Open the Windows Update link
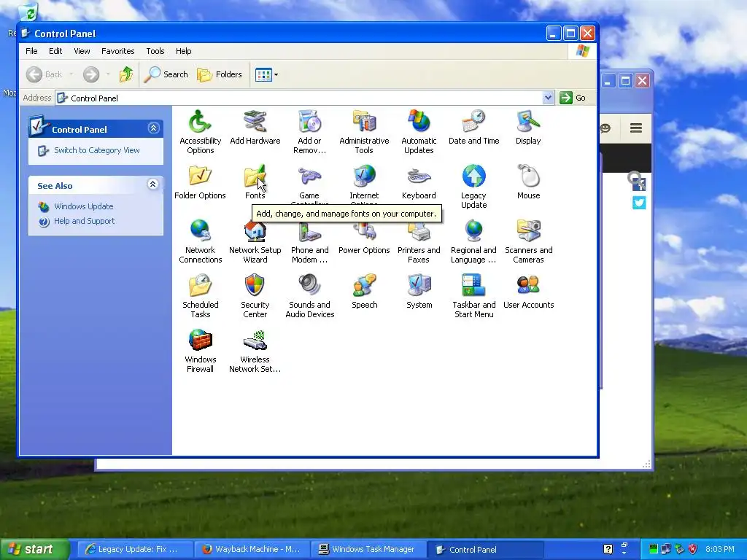Screen dimensions: 747x560 pos(83,206)
